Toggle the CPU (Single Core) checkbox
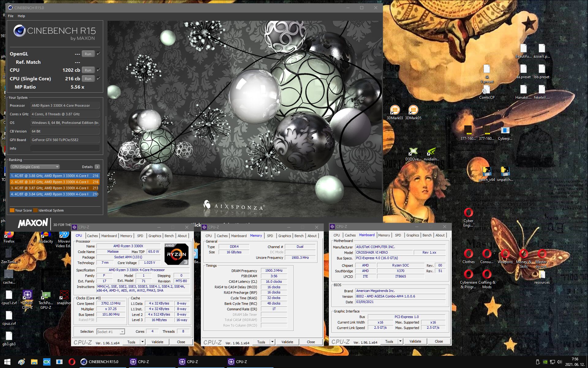Image resolution: width=588 pixels, height=368 pixels. pos(98,79)
